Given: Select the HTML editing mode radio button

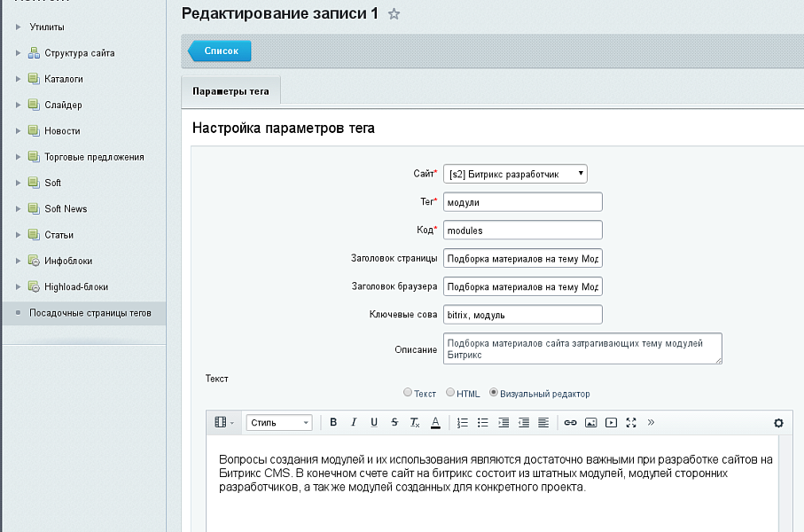Looking at the screenshot, I should [x=451, y=393].
